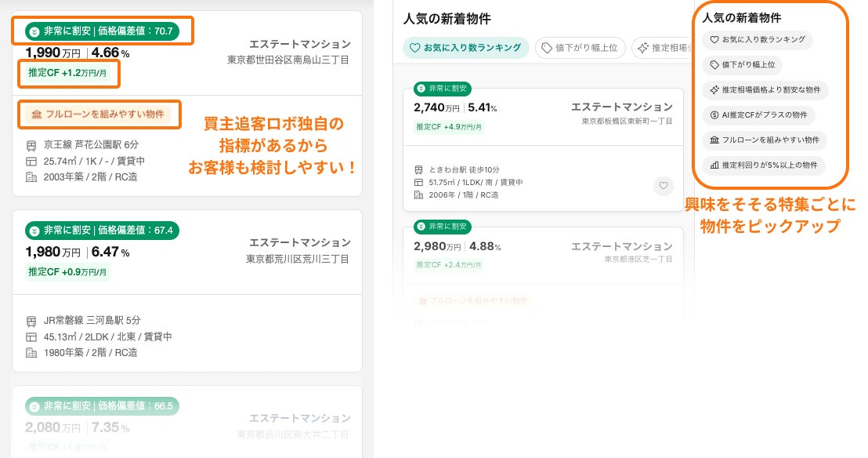Click train icon beside JR常磐線 三河島駅
Image resolution: width=868 pixels, height=458 pixels.
point(31,321)
